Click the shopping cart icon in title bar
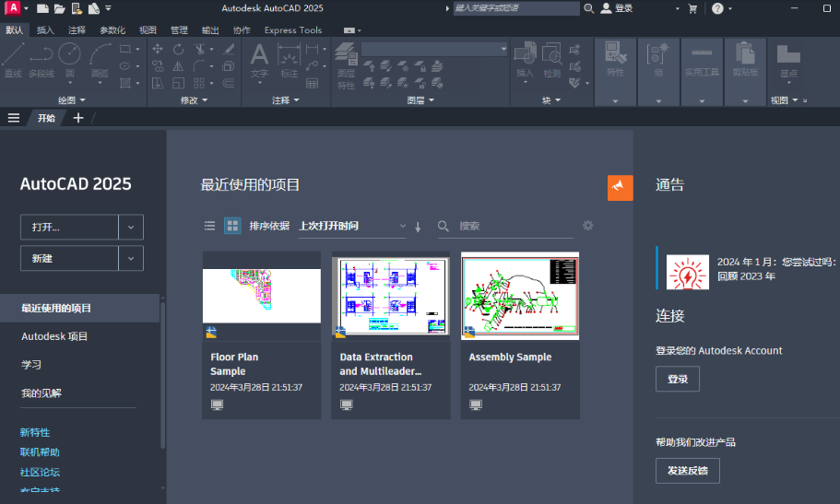 coord(692,8)
